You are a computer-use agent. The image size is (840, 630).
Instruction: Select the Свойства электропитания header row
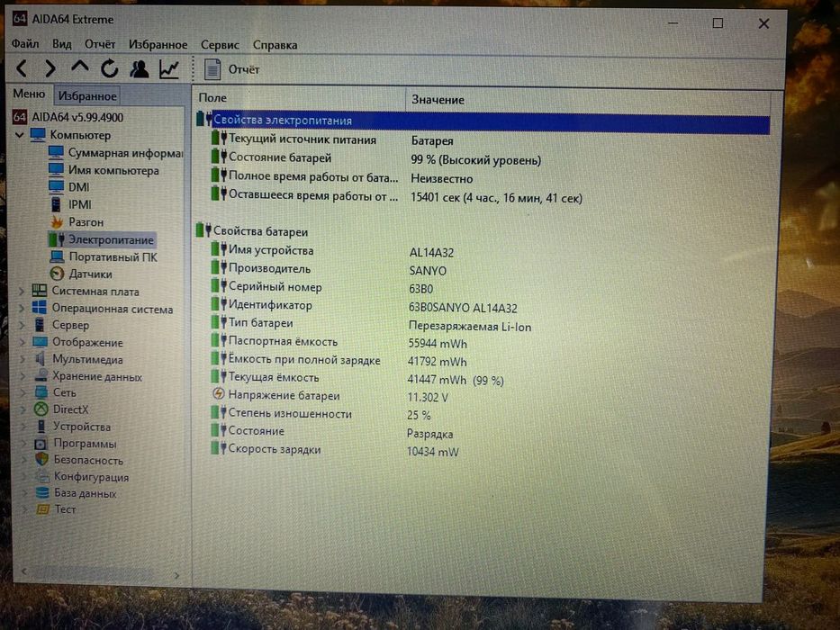pos(483,121)
